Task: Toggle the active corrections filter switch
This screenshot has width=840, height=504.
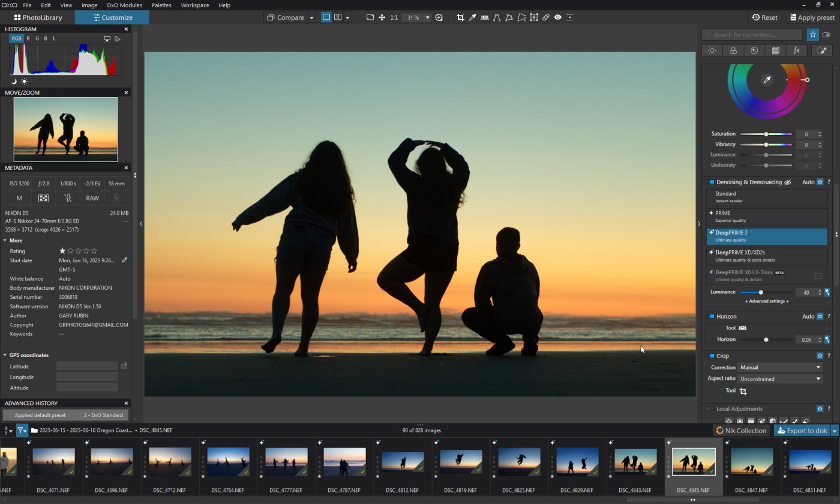Action: pos(826,35)
